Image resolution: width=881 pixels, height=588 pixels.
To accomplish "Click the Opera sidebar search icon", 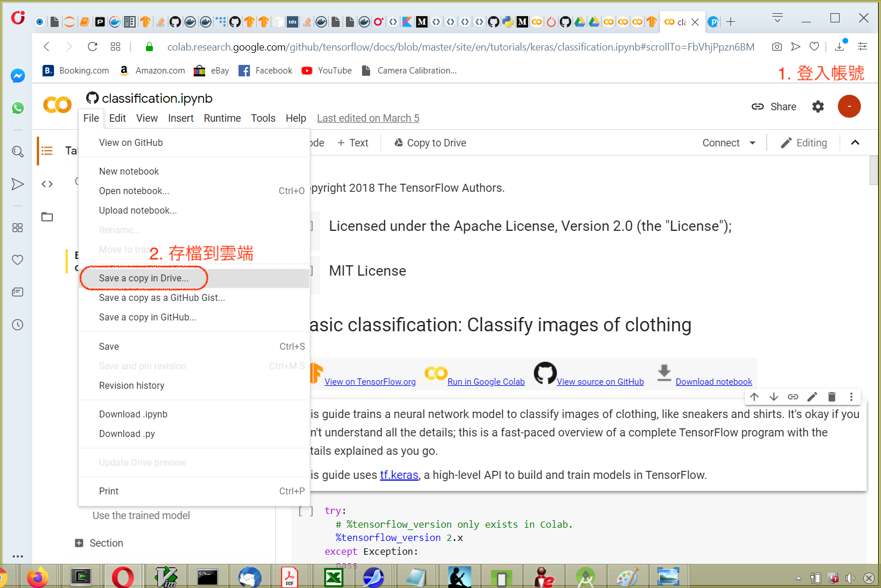I will [x=18, y=152].
